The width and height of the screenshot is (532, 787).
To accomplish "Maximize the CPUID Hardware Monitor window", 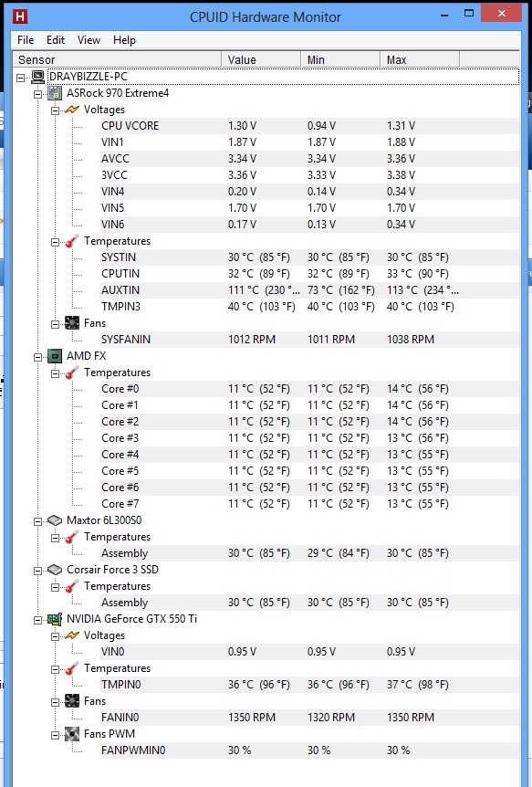I will coord(469,14).
